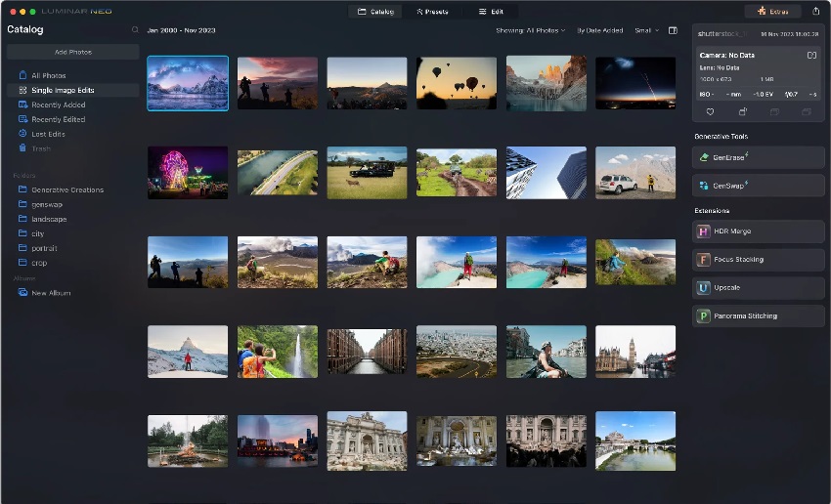Click the Add Photos button
Viewport: 831px width, 504px height.
[x=73, y=52]
